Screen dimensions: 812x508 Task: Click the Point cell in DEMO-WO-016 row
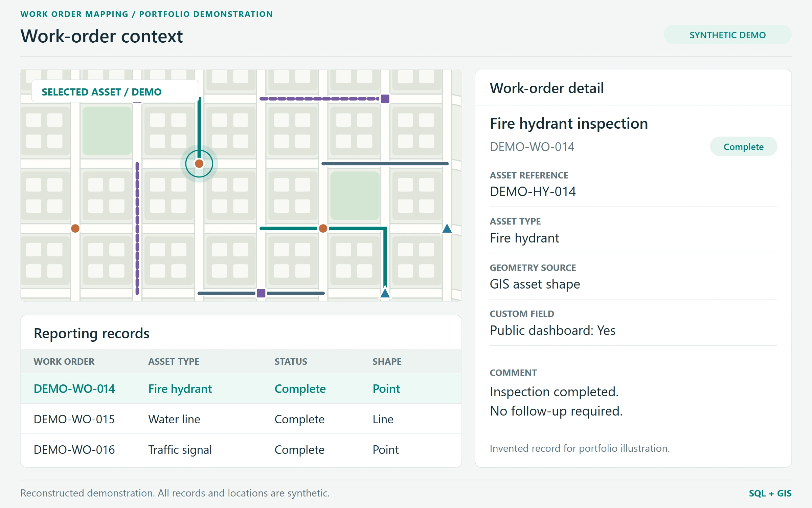[385, 449]
